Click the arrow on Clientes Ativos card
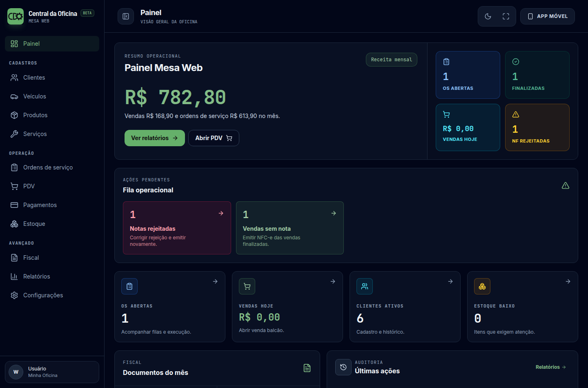Image resolution: width=588 pixels, height=388 pixels. click(x=450, y=281)
